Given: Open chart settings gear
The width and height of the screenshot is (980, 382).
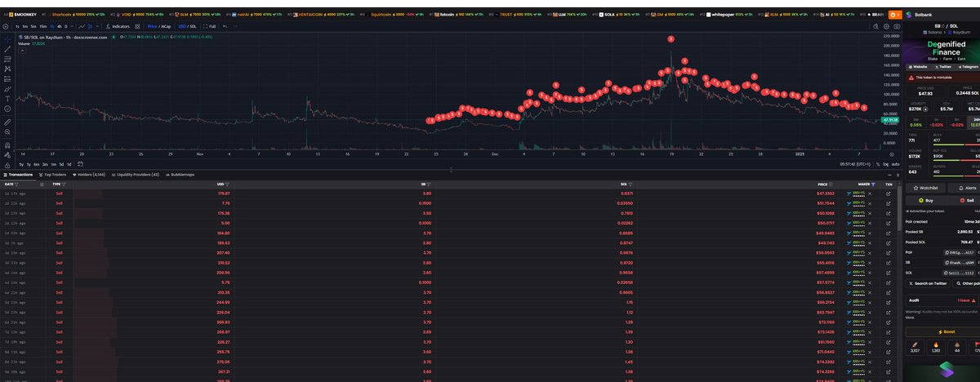Looking at the screenshot, I should point(886,26).
